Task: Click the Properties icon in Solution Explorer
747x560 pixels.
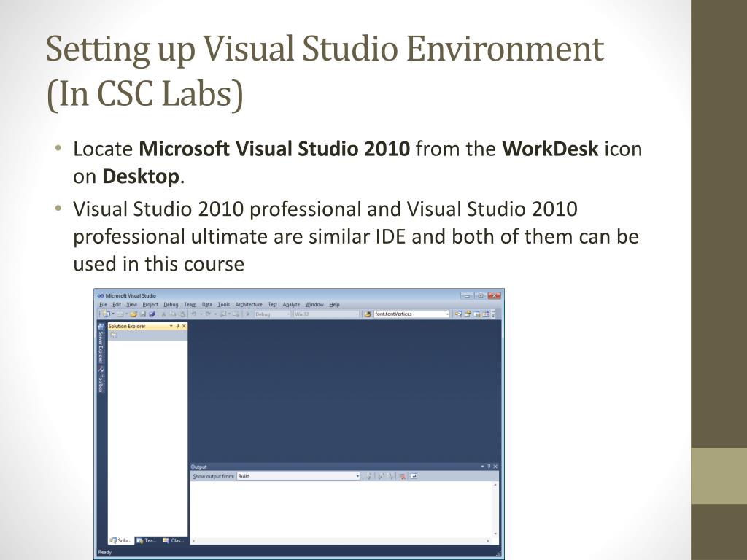Action: [114, 335]
